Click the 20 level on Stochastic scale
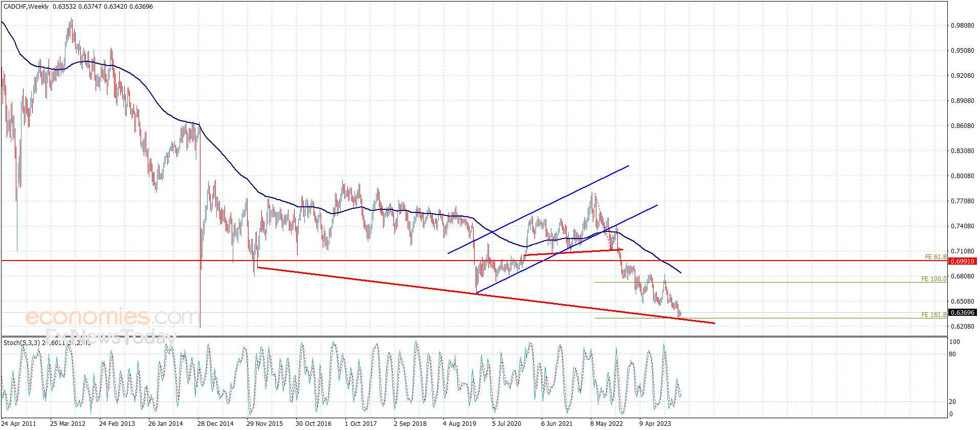The width and height of the screenshot is (980, 430). 952,402
